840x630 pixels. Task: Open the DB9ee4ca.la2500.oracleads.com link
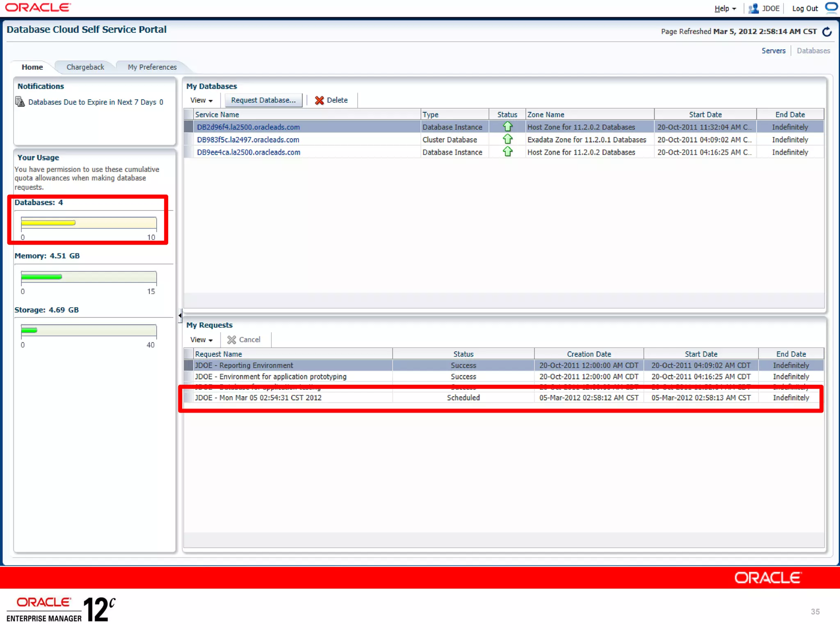[x=249, y=153]
